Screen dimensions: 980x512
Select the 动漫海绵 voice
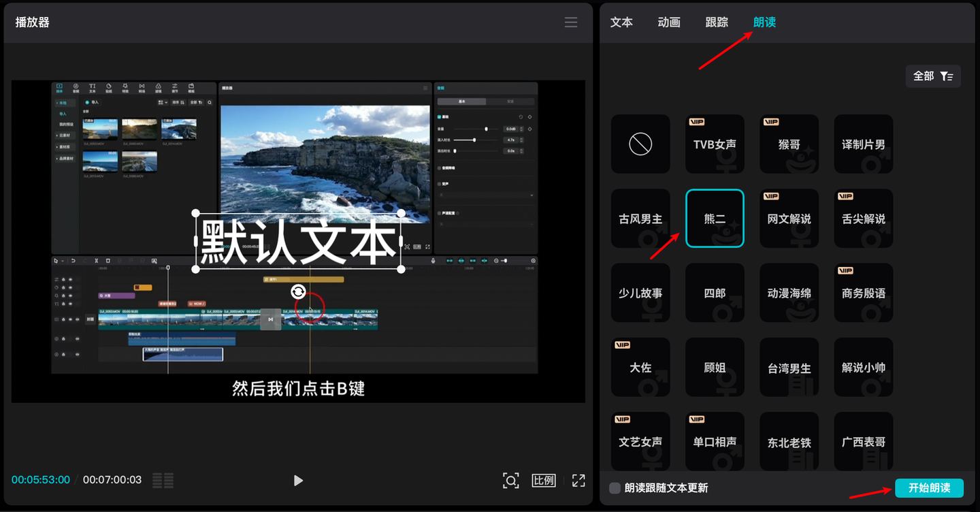[x=789, y=293]
